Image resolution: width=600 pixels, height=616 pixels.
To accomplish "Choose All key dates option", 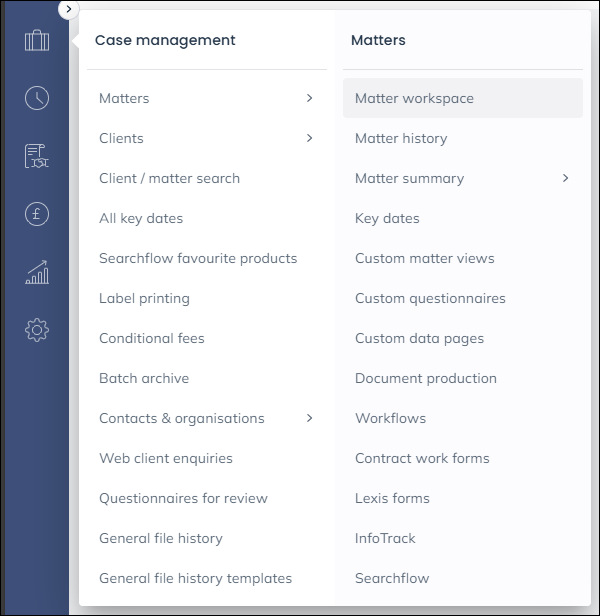I will (x=141, y=218).
